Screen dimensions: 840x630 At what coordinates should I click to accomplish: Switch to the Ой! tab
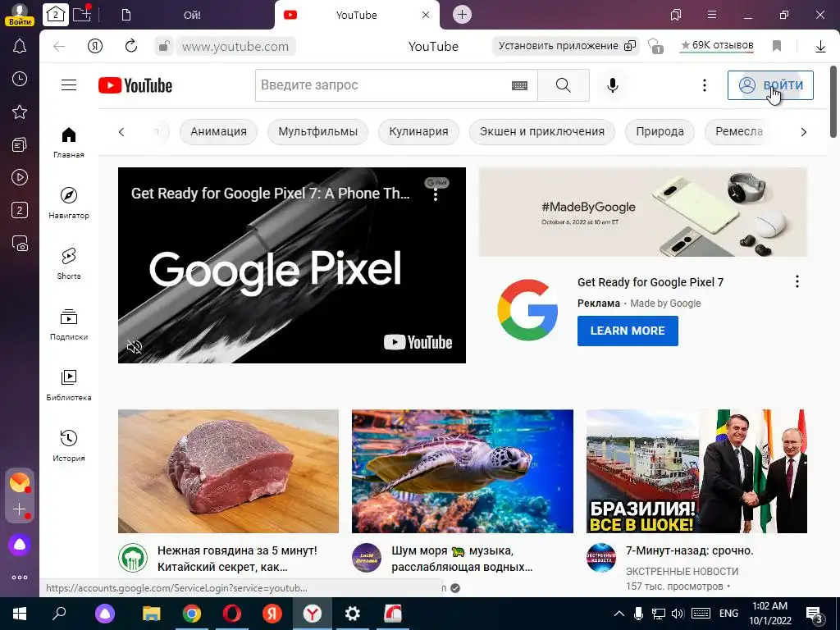[191, 15]
